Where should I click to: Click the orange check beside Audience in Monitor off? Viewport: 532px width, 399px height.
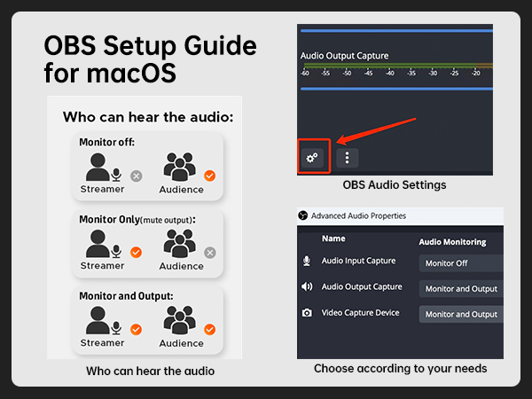pos(209,176)
